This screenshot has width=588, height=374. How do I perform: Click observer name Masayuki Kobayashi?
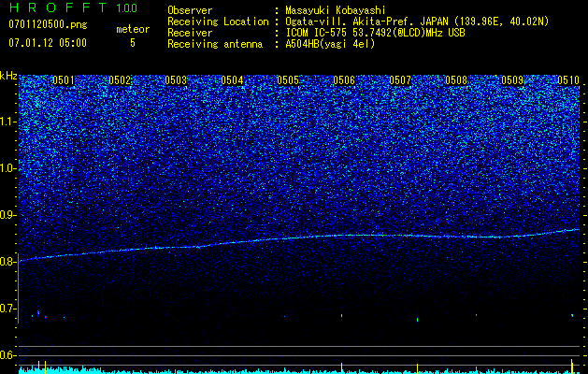(x=336, y=10)
